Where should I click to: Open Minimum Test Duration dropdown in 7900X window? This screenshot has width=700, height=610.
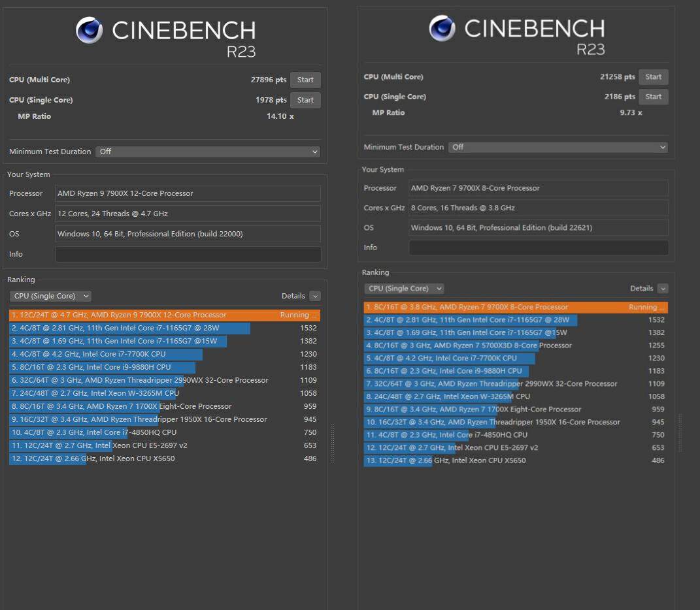click(208, 152)
